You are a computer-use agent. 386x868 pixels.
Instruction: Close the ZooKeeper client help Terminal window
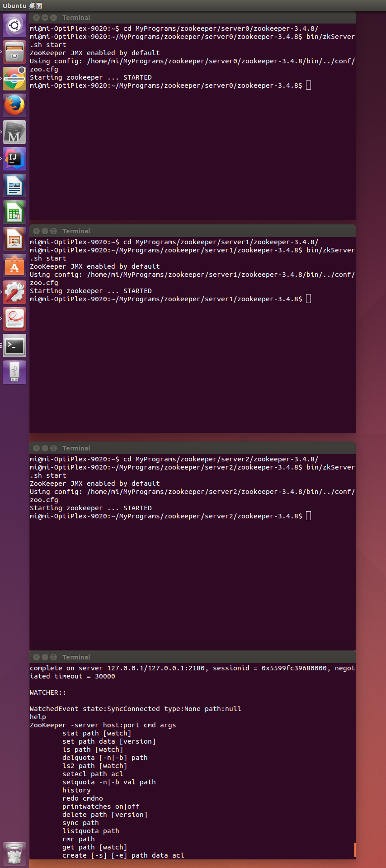click(37, 657)
